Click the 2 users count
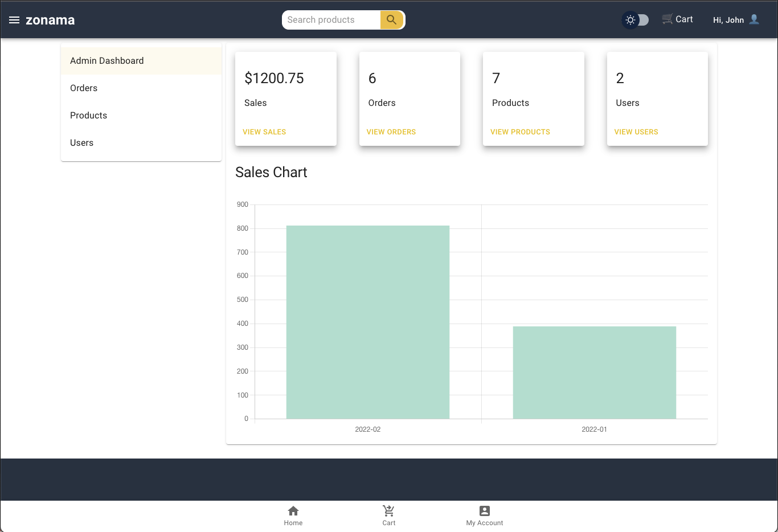The height and width of the screenshot is (532, 778). click(620, 78)
